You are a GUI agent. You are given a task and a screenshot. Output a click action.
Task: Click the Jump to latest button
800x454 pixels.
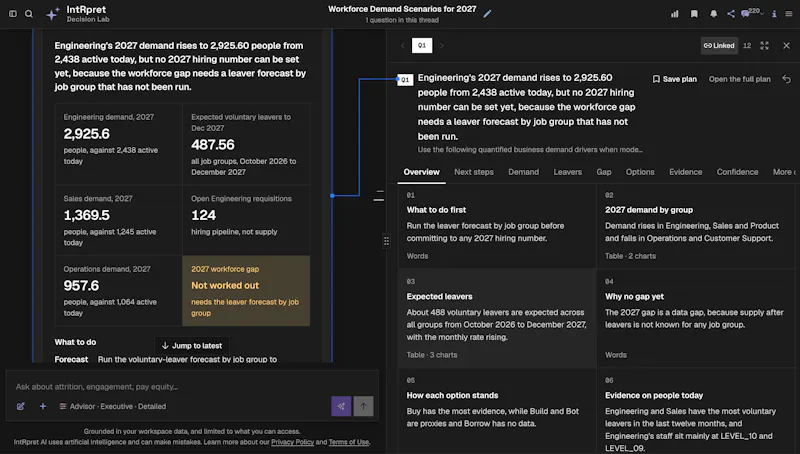tap(192, 345)
